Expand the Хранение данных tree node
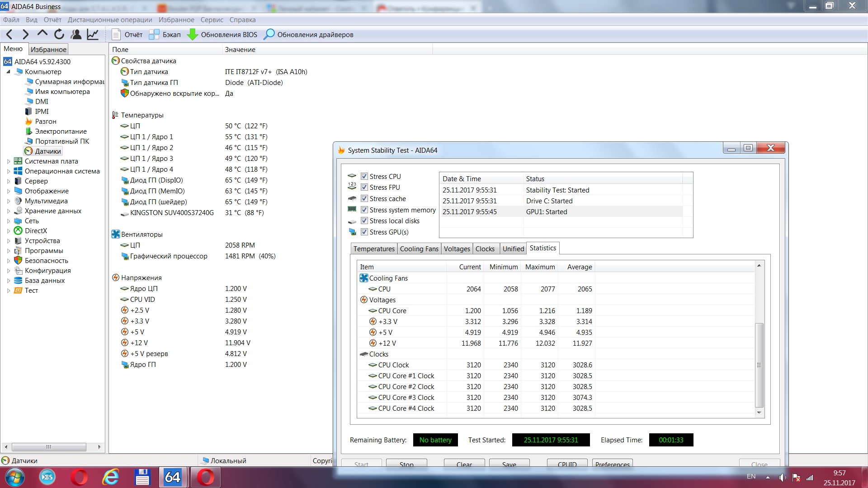Image resolution: width=868 pixels, height=488 pixels. click(8, 211)
